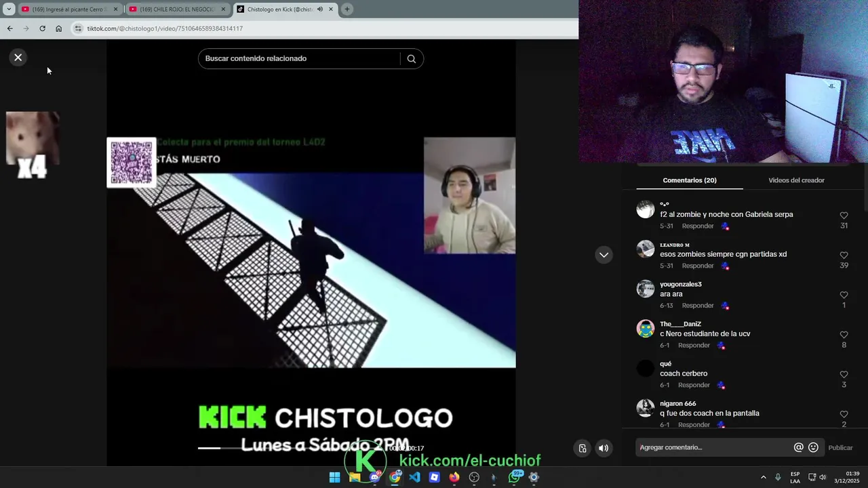Open the emoji picker in comment box
This screenshot has height=488, width=868.
(x=813, y=447)
